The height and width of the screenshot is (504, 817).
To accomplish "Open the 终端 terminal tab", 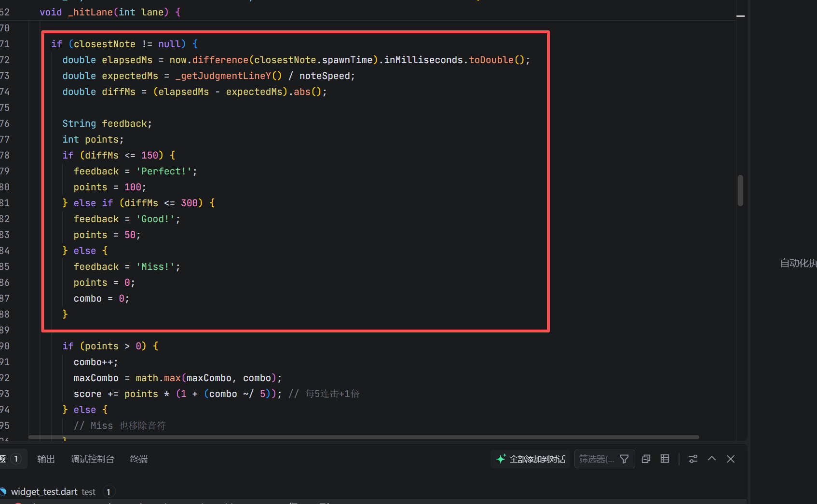I will (x=139, y=459).
